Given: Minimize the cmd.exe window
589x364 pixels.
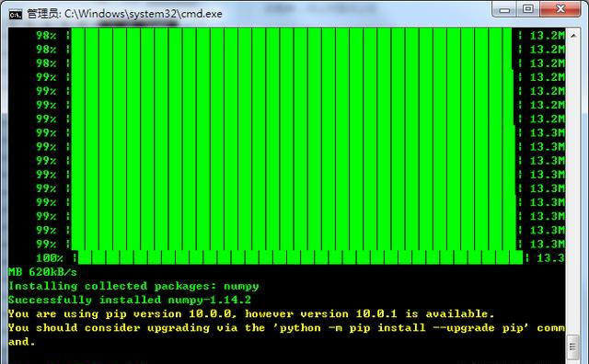Looking at the screenshot, I should tap(504, 9).
